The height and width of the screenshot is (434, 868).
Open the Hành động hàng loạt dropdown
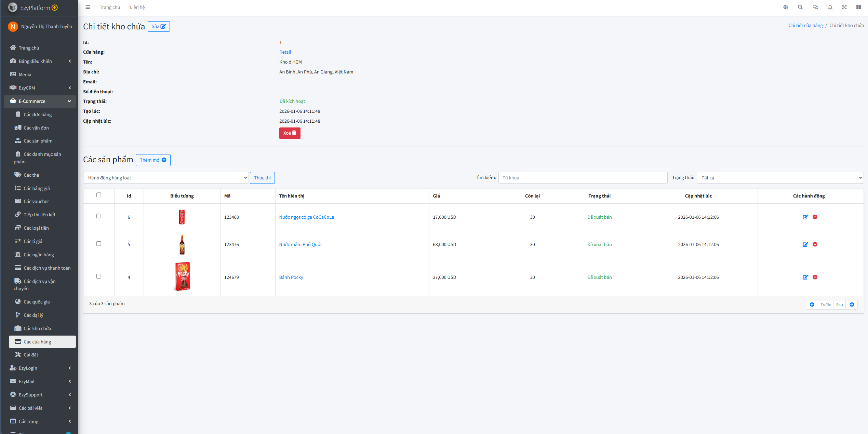click(x=166, y=178)
